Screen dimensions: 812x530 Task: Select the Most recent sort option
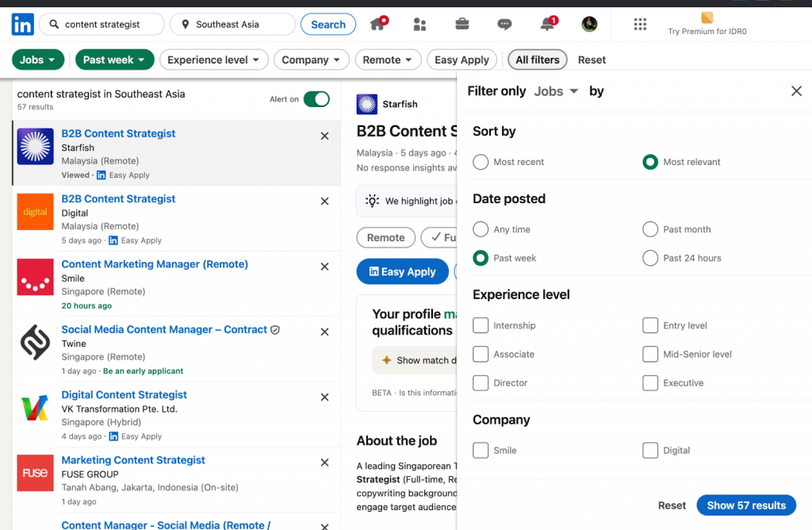pyautogui.click(x=481, y=162)
